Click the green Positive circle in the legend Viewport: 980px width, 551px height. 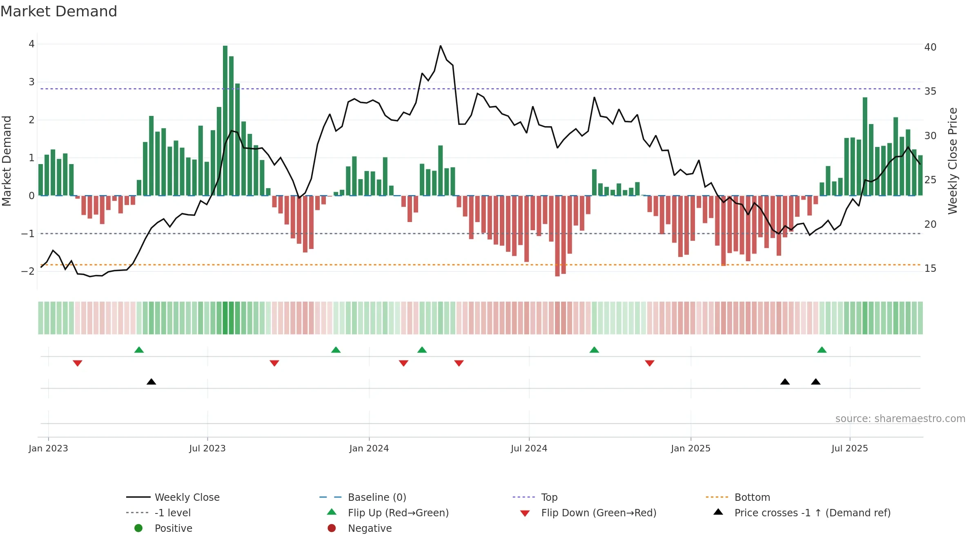[x=138, y=528]
